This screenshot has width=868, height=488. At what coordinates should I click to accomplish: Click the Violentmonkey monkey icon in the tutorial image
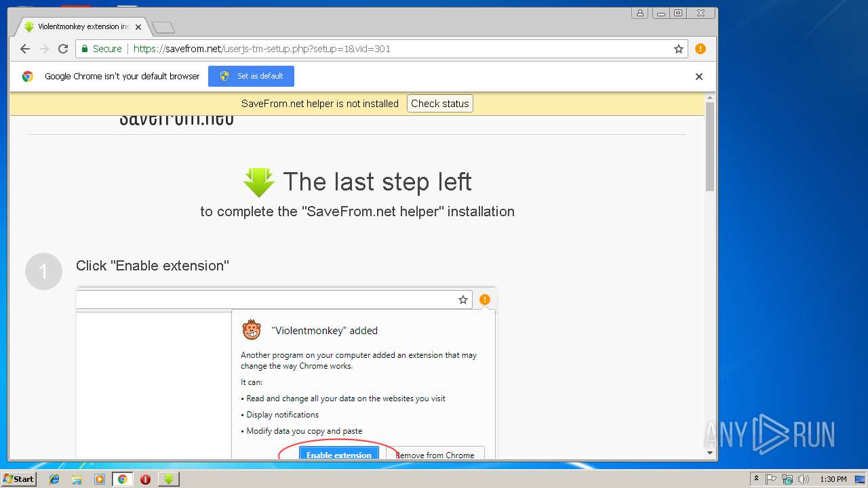click(252, 330)
